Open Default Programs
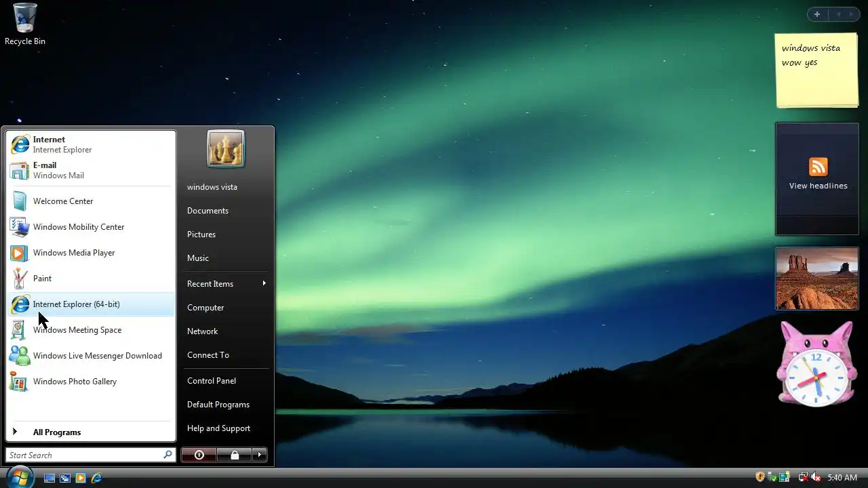Screen dimensions: 868x488 (x=226, y=404)
